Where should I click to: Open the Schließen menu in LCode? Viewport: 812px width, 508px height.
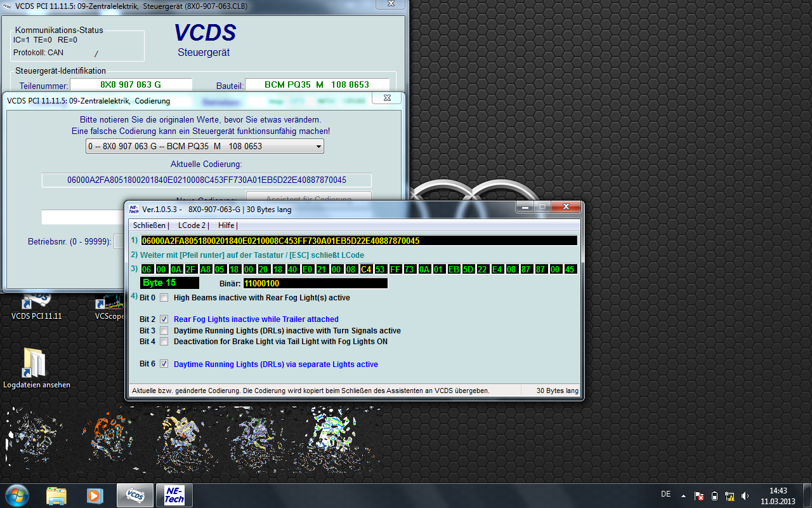point(150,225)
